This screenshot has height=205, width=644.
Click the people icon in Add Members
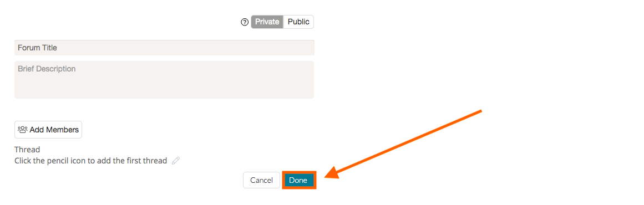(23, 130)
